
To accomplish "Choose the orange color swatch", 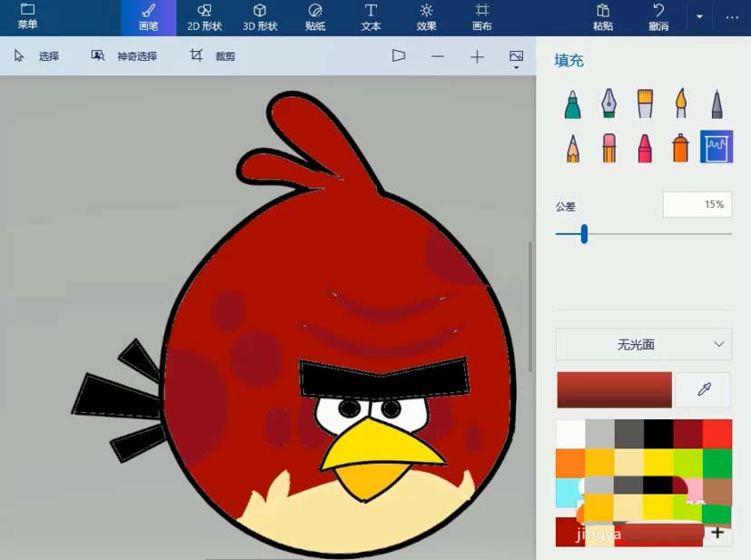I will (570, 463).
